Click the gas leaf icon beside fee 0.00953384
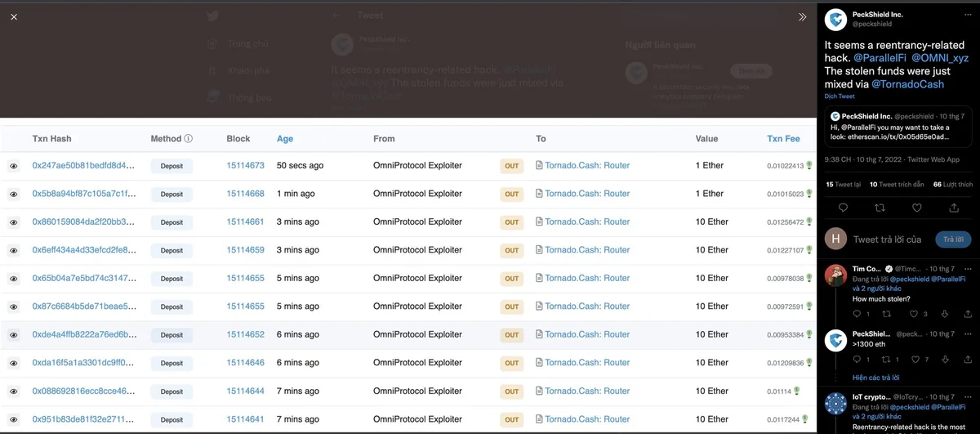This screenshot has height=434, width=980. pyautogui.click(x=809, y=334)
